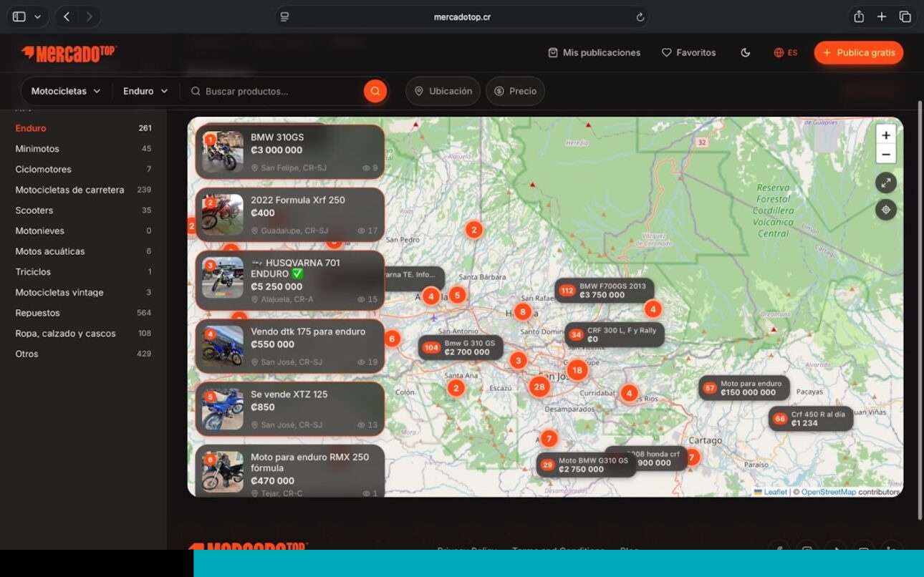Select the Repuestos category
Viewport: 924px width, 577px height.
tap(83, 313)
